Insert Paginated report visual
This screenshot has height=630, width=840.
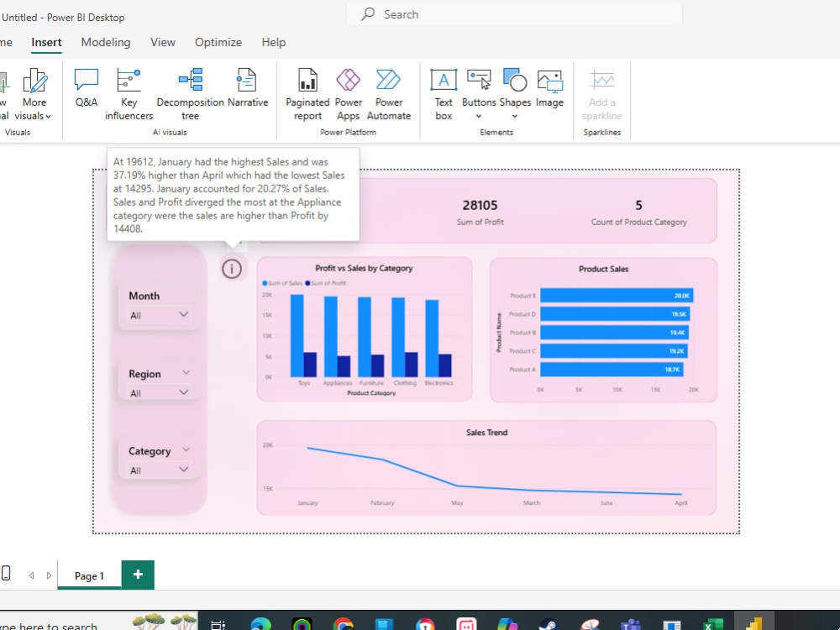coord(307,94)
